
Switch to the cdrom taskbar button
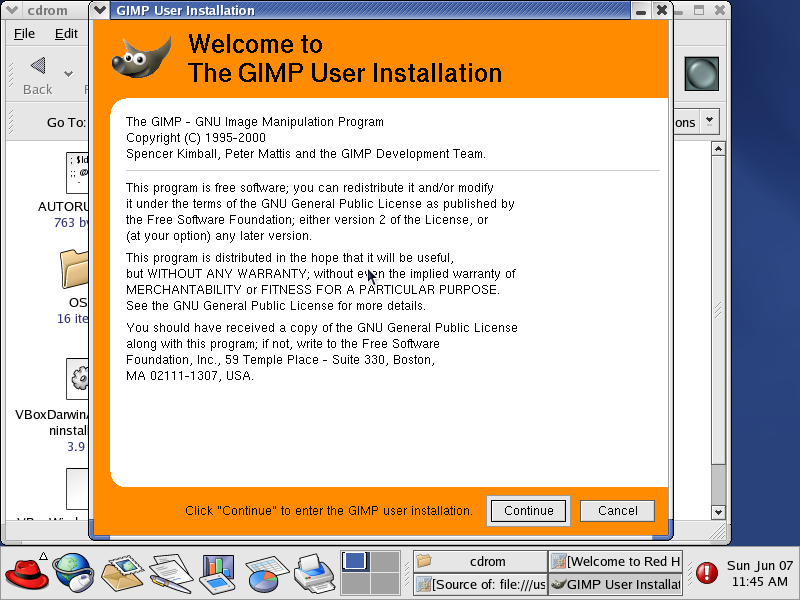coord(480,561)
